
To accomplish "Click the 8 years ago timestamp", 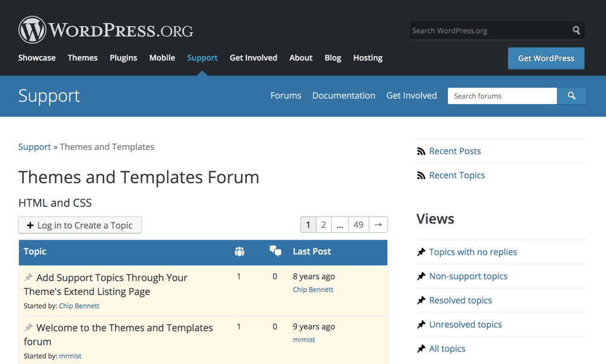I will tap(314, 277).
